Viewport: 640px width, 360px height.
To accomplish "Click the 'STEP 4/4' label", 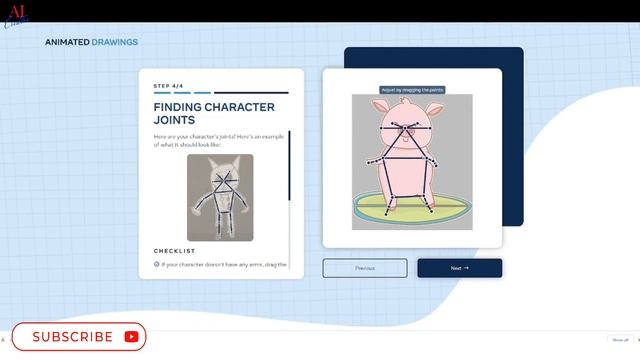I will [x=168, y=86].
